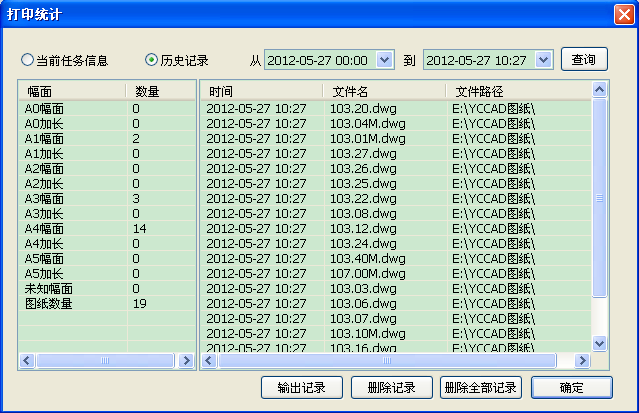The width and height of the screenshot is (639, 413).
Task: Select the A2幅面 row
Action: click(x=107, y=168)
